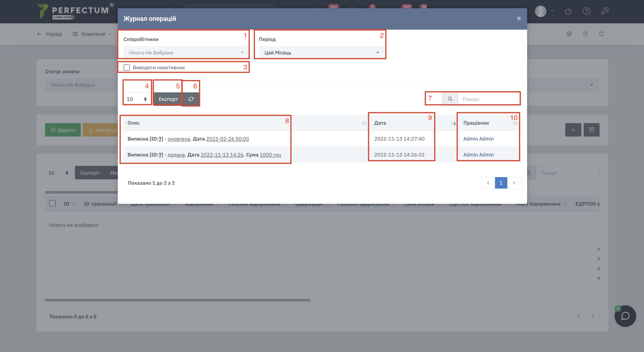Go to the next journal page arrow
The image size is (644, 352).
pos(514,183)
